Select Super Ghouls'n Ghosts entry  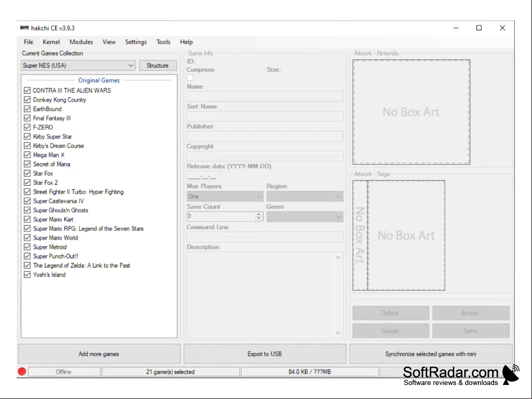pyautogui.click(x=60, y=210)
